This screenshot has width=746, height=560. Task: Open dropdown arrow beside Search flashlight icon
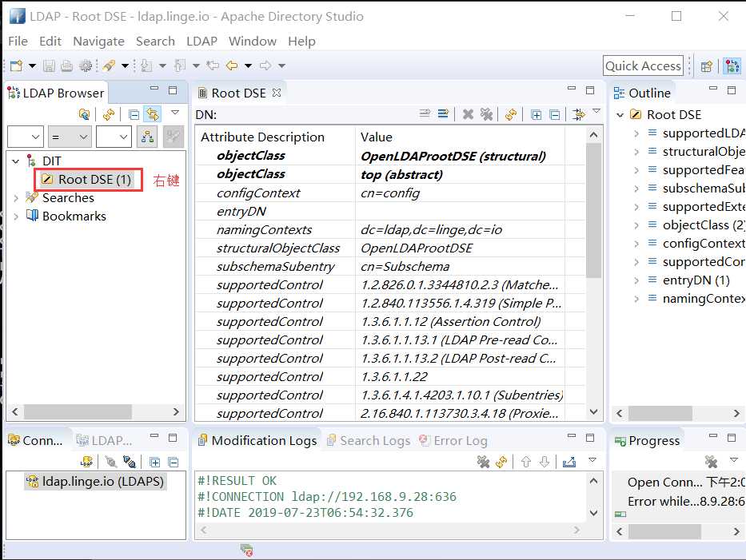tap(125, 66)
